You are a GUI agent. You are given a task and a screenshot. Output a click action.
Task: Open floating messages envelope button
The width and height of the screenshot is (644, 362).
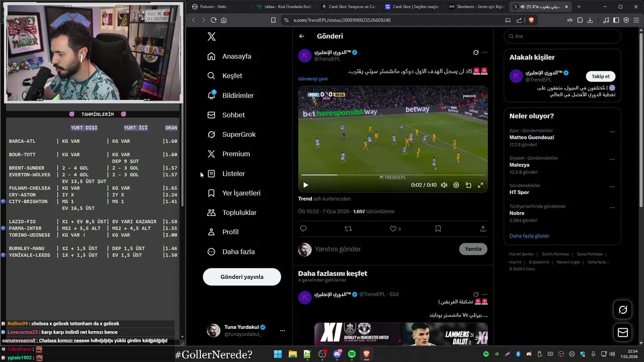tap(623, 333)
